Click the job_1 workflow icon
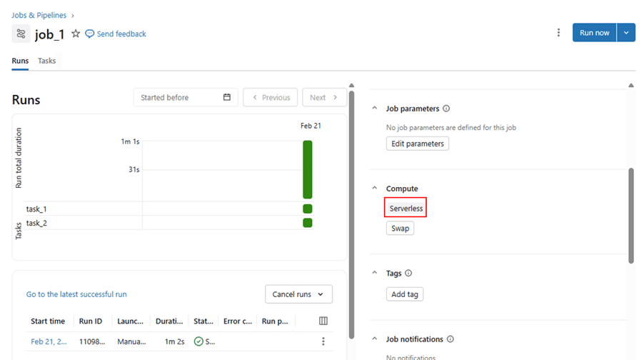 pyautogui.click(x=21, y=34)
